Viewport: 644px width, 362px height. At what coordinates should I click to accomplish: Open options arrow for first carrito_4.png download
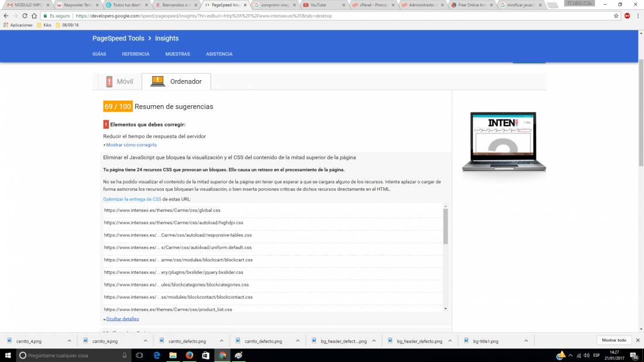70,341
